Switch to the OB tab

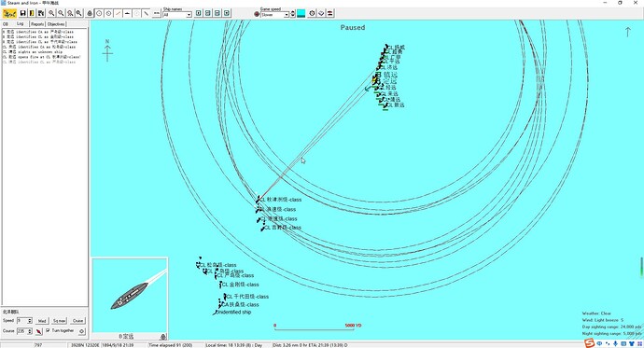[x=6, y=24]
